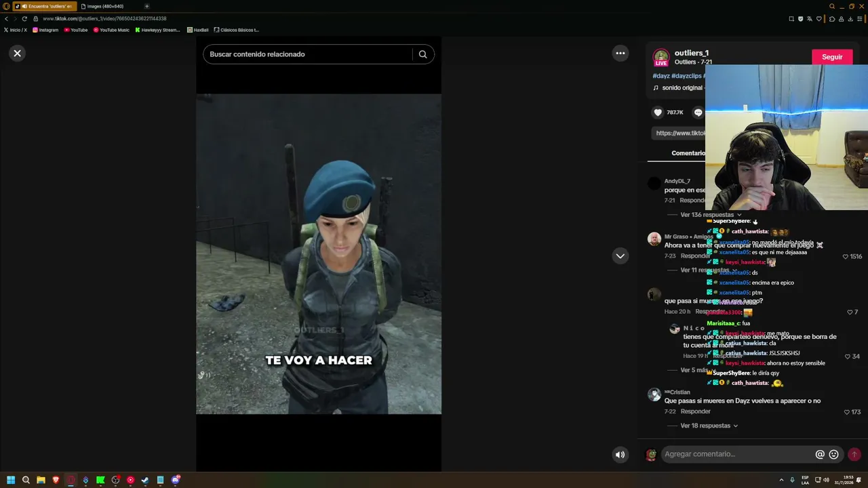Open the three-dot more options menu
This screenshot has height=488, width=868.
click(620, 53)
